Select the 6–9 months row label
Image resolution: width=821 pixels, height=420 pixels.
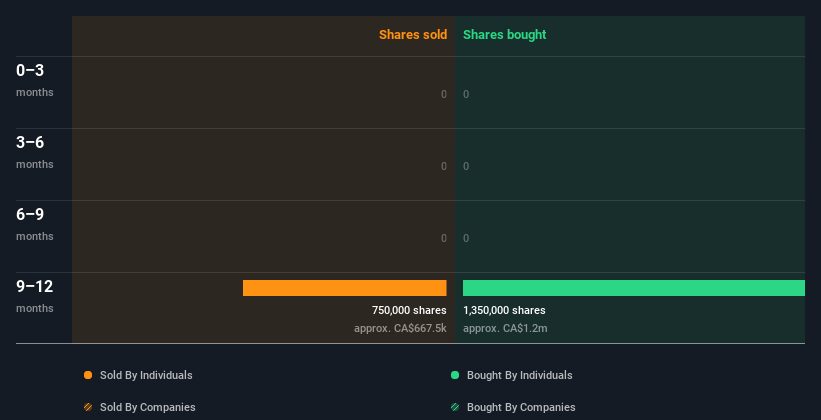click(x=35, y=224)
